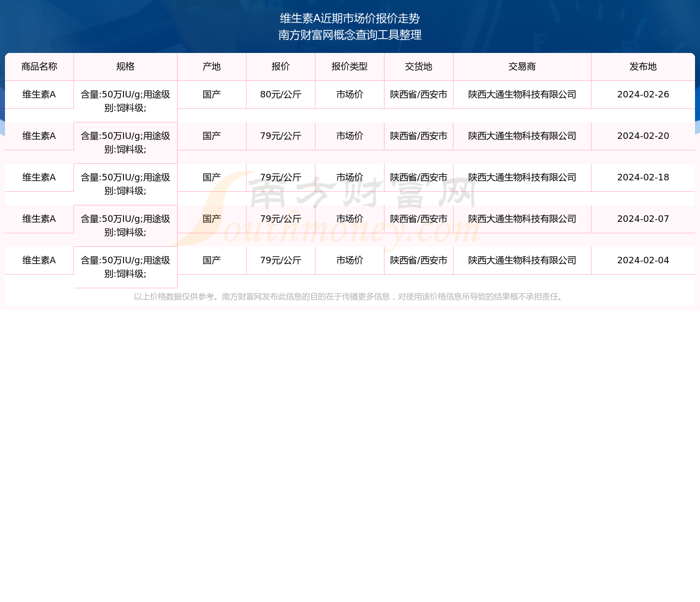The image size is (700, 602).
Task: Click 市场价 in the 2024-02-07 row
Action: (350, 219)
